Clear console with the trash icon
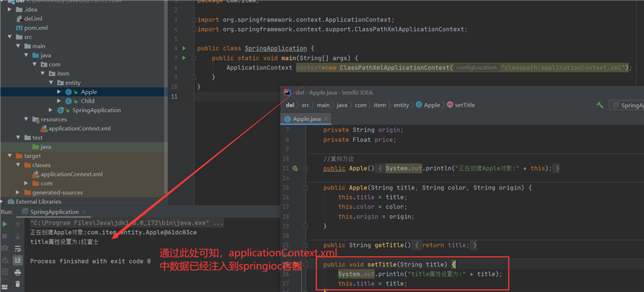644x292 pixels. [x=18, y=284]
